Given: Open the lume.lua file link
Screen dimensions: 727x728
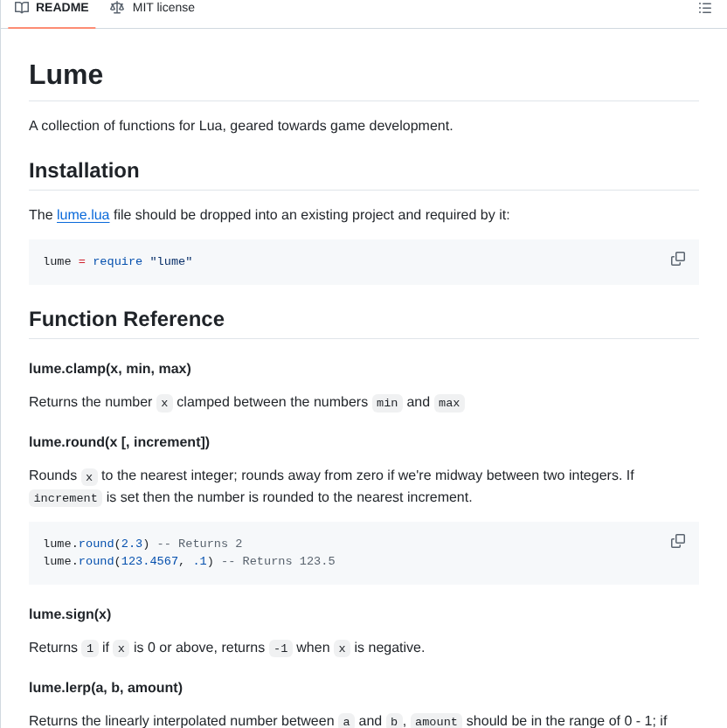Looking at the screenshot, I should click(x=83, y=214).
